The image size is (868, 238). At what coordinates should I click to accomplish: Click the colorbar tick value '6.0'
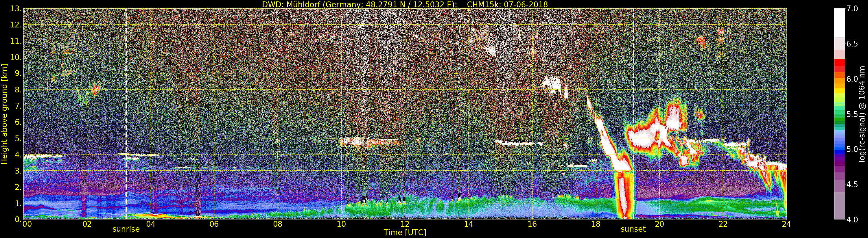[852, 79]
